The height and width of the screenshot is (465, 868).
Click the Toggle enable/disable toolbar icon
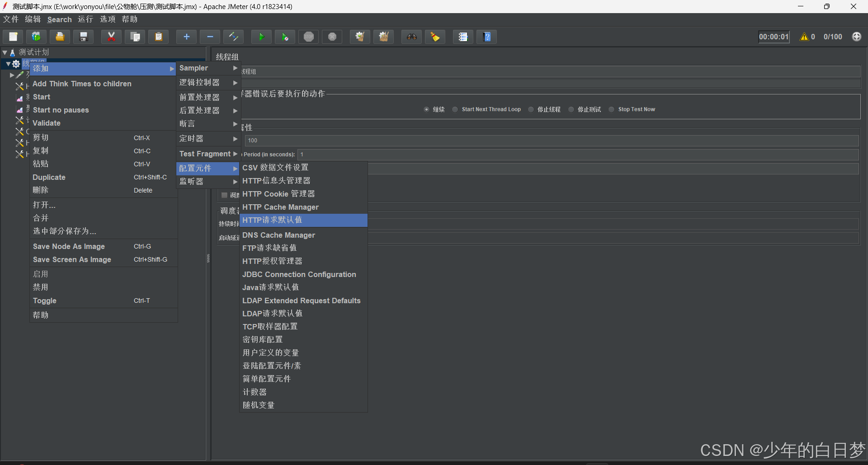[x=234, y=37]
